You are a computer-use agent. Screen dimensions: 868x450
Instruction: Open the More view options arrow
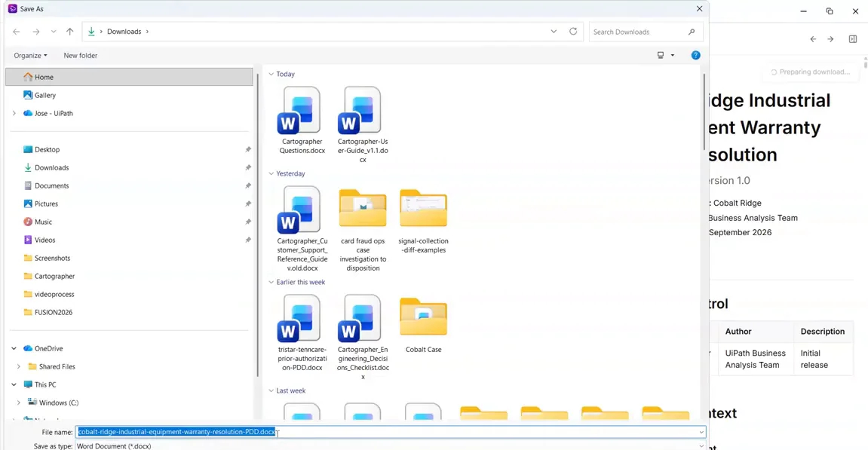673,55
